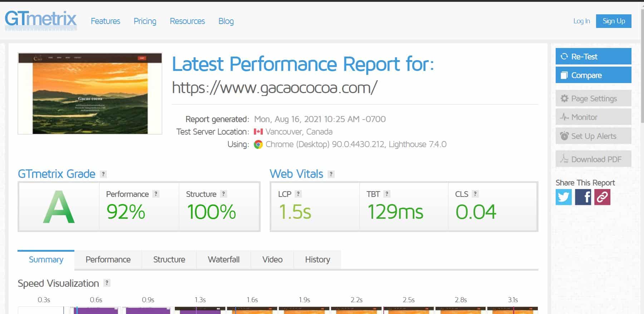
Task: Open Speed Visualization help icon
Action: 107,283
